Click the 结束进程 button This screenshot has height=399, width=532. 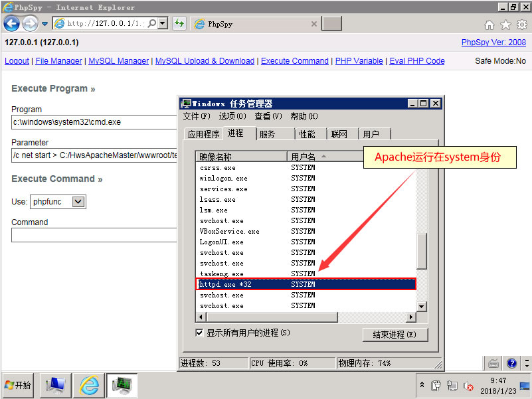pyautogui.click(x=395, y=334)
